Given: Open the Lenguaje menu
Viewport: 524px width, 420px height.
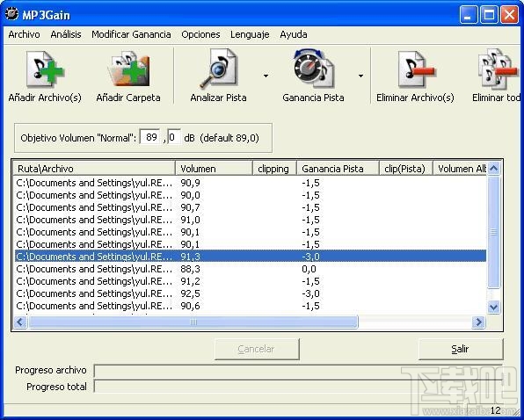Looking at the screenshot, I should tap(250, 34).
